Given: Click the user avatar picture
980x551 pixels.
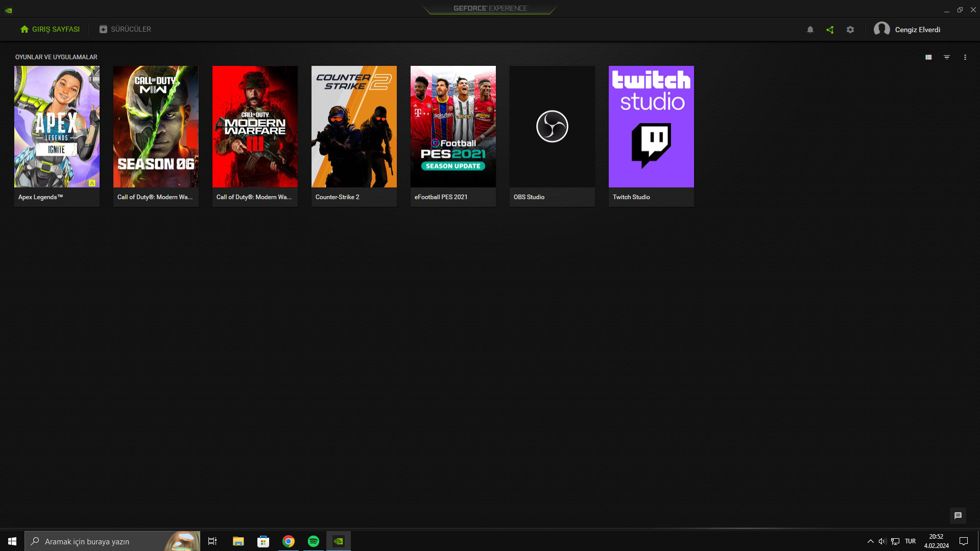Looking at the screenshot, I should coord(882,30).
